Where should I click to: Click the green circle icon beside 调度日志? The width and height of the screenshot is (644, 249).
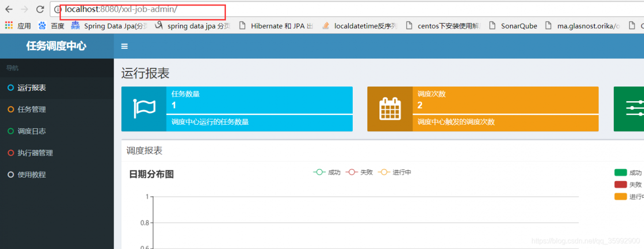point(11,131)
